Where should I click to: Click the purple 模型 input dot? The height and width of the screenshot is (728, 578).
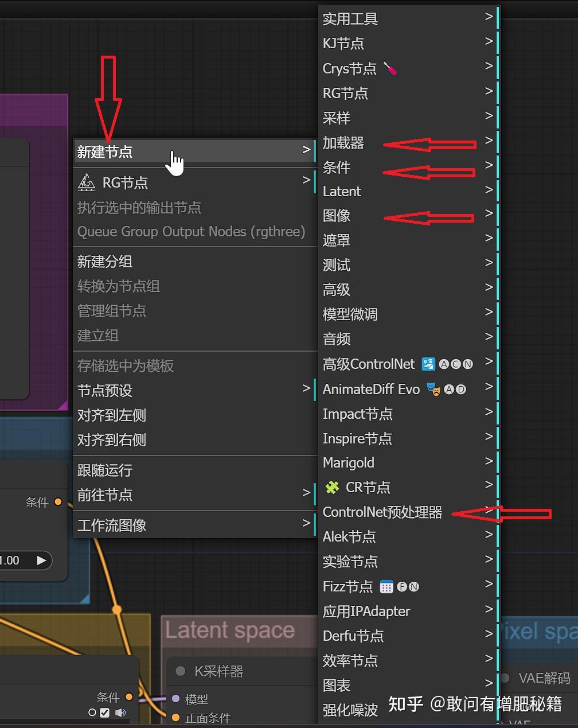pyautogui.click(x=176, y=698)
